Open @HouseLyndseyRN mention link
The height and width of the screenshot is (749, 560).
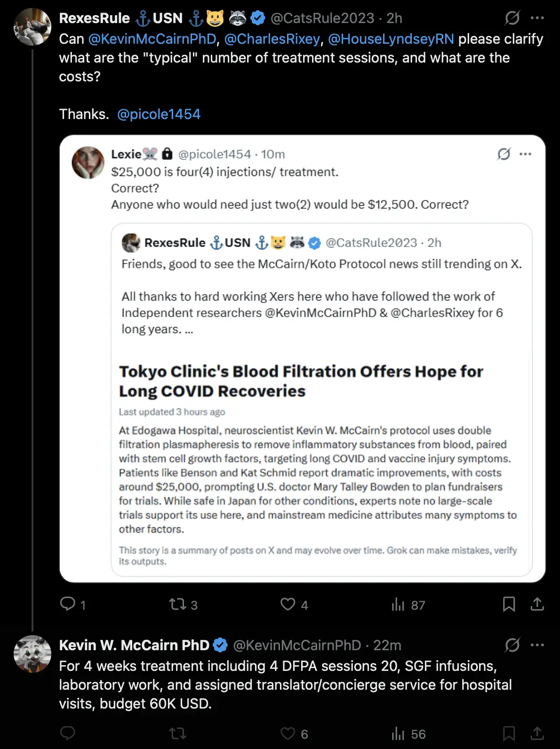pyautogui.click(x=391, y=39)
